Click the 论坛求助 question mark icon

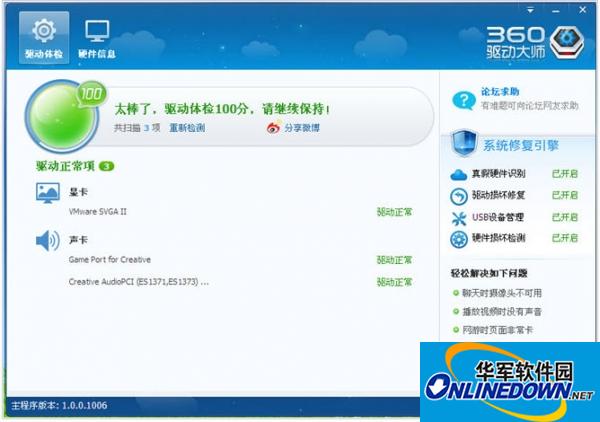point(464,100)
